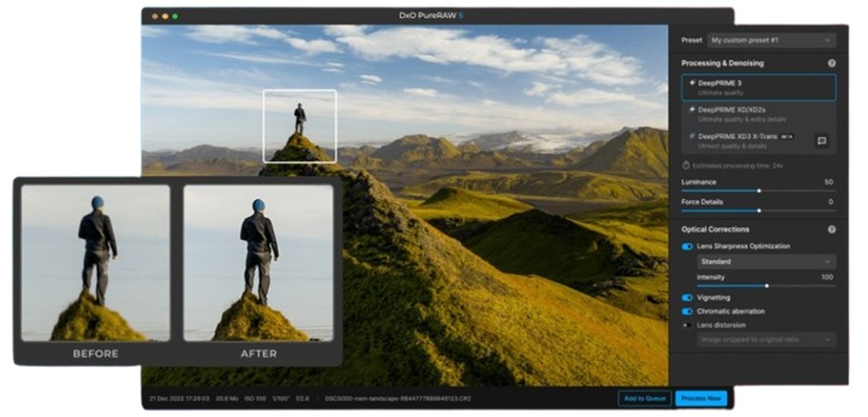Screen dimensions: 868x417
Task: Start processing with Process Now
Action: pyautogui.click(x=701, y=398)
